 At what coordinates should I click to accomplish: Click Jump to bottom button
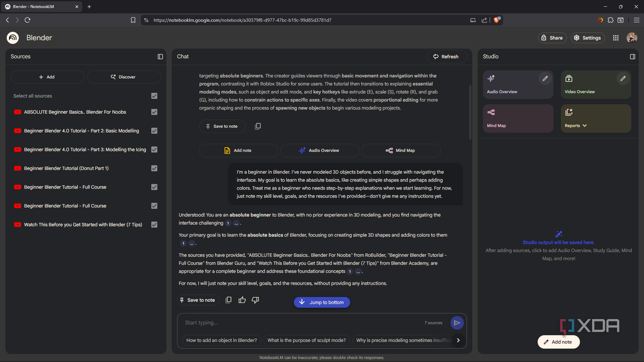pyautogui.click(x=322, y=302)
